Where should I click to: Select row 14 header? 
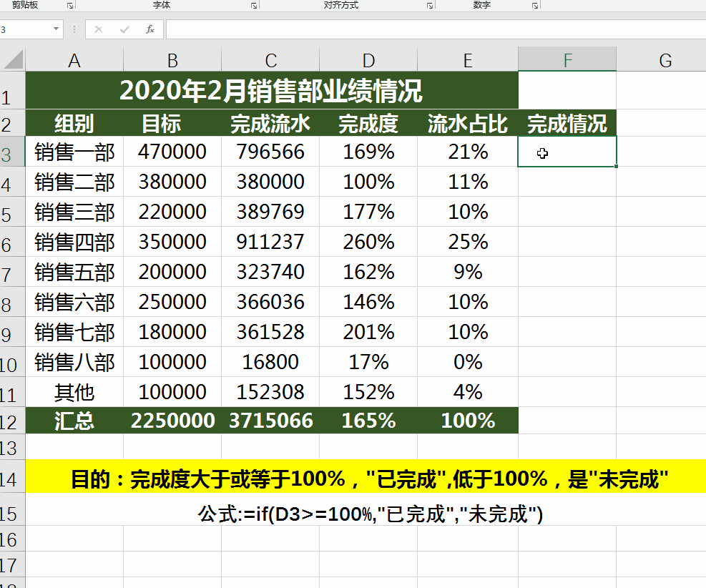tap(12, 476)
